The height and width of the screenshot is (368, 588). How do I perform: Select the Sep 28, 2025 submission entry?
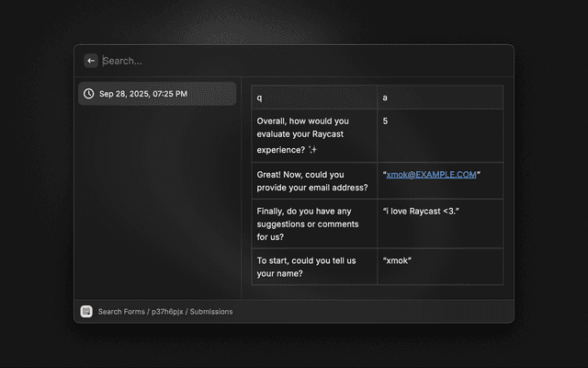(156, 94)
